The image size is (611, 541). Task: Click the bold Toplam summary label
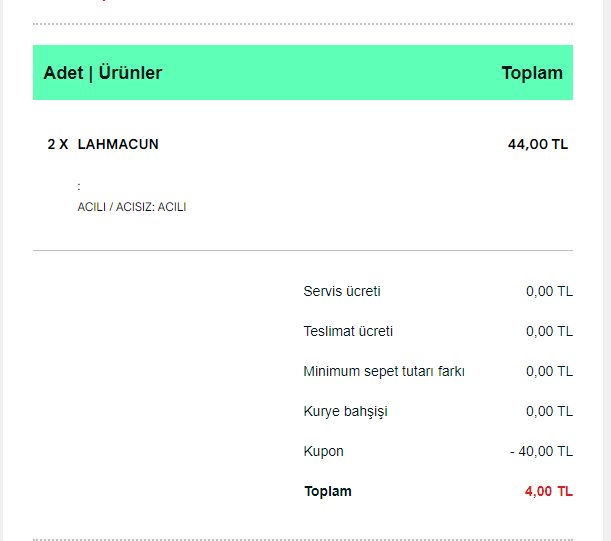tap(328, 491)
